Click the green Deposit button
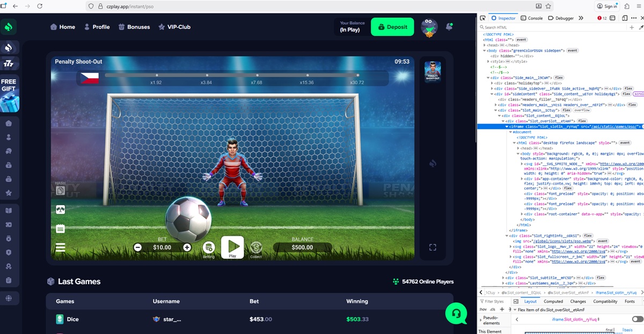644x334 pixels. click(392, 27)
